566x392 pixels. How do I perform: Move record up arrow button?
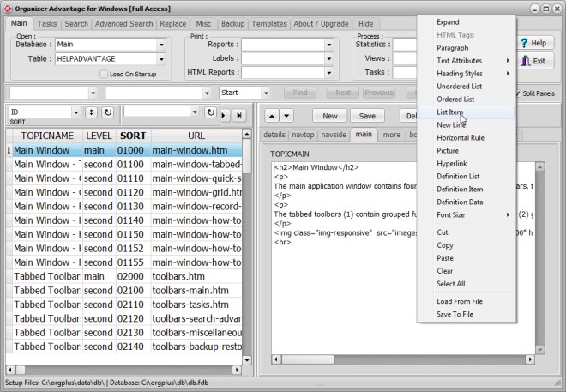point(272,116)
